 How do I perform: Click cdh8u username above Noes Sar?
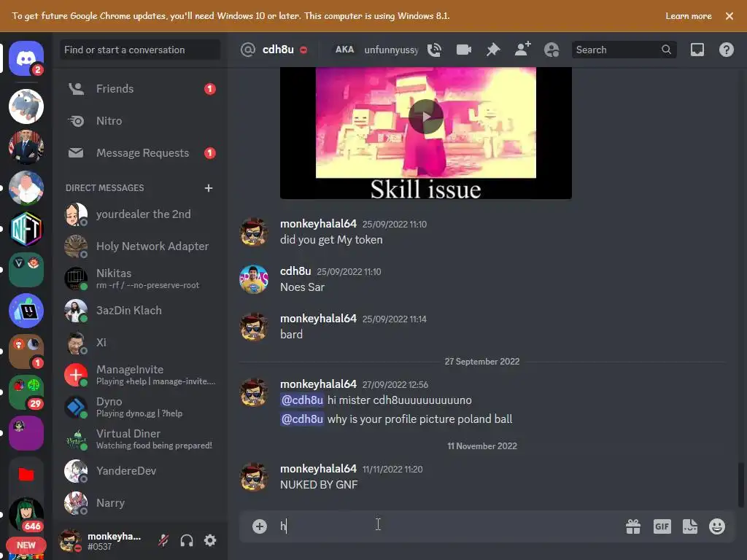pos(295,271)
